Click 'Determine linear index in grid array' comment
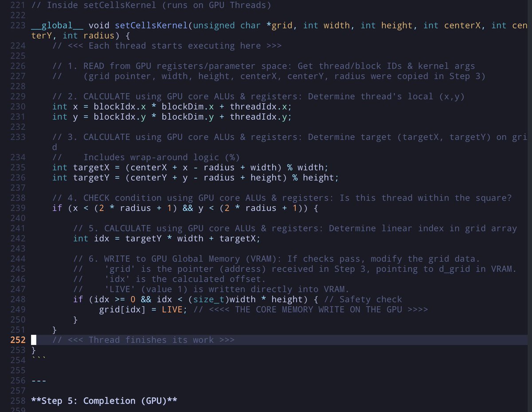This screenshot has height=412, width=532. (423, 228)
